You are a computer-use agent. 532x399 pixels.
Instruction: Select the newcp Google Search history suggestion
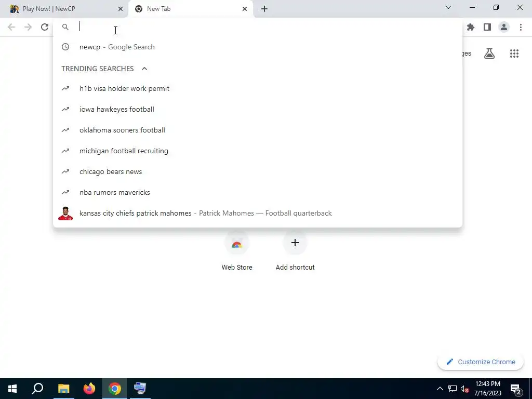pos(258,47)
